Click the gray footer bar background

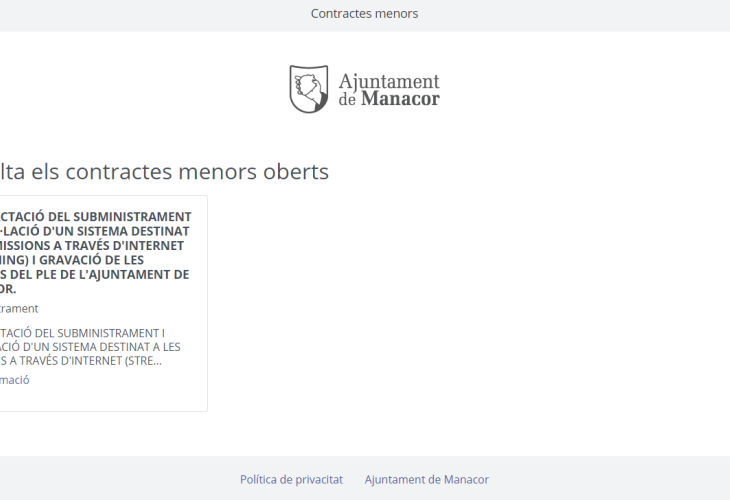pos(620,480)
